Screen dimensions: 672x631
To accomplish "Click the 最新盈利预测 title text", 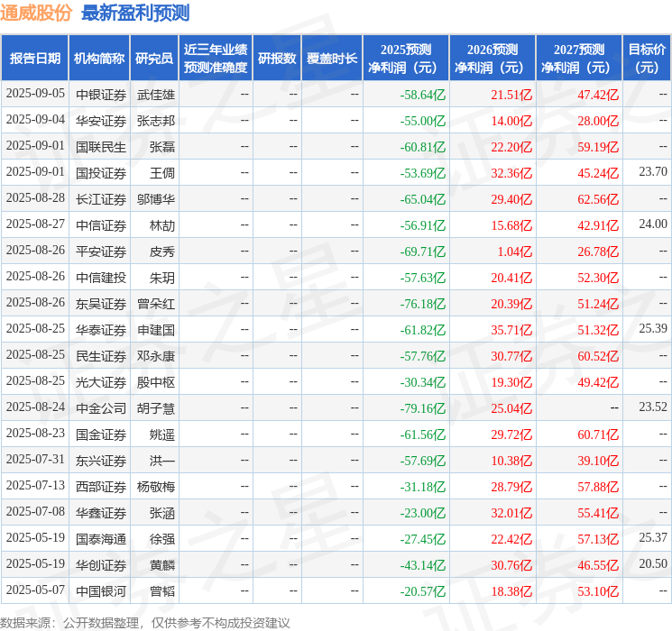I will [135, 13].
